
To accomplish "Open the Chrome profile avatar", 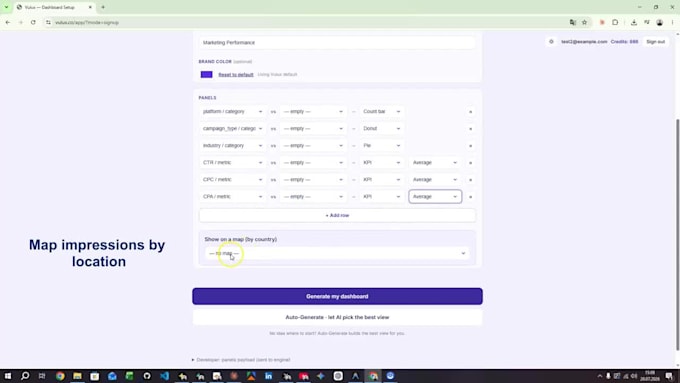I will click(x=660, y=23).
